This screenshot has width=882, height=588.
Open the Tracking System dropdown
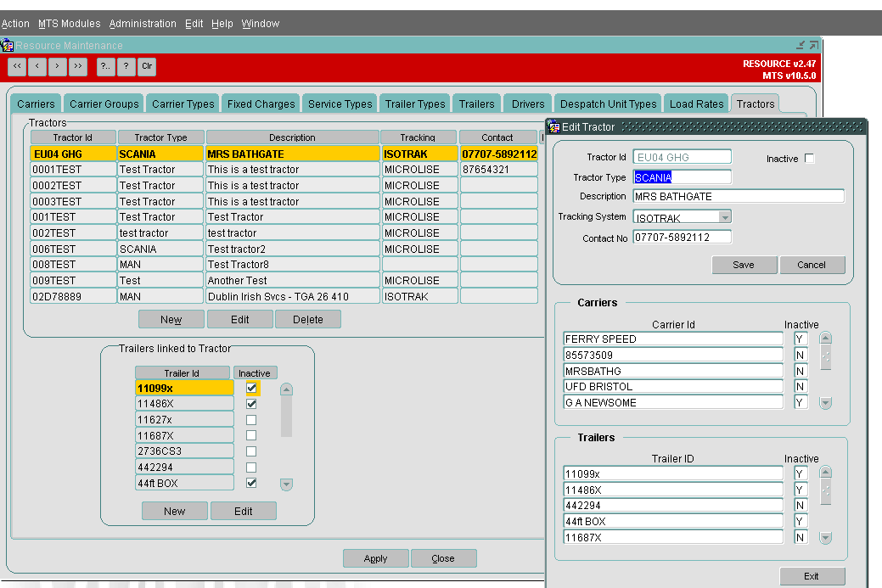725,217
